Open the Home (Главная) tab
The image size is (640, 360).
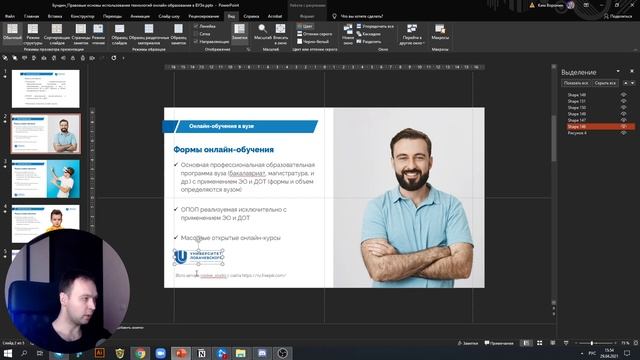click(31, 16)
